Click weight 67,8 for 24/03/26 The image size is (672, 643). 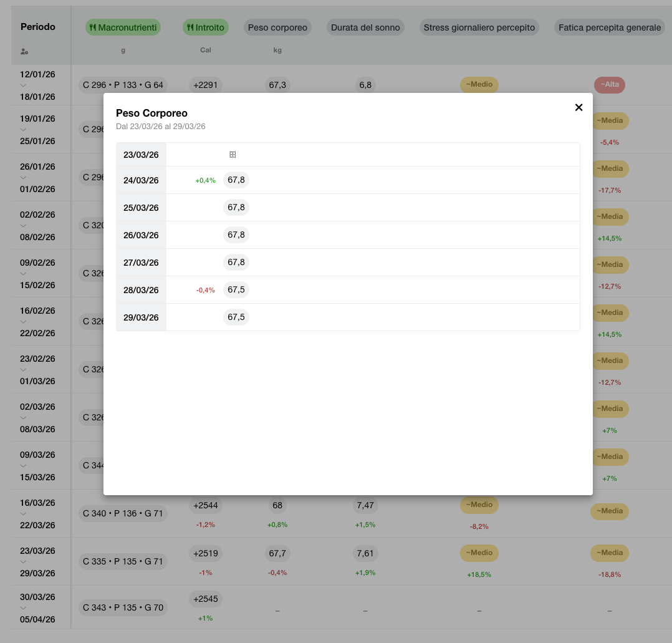pos(236,180)
